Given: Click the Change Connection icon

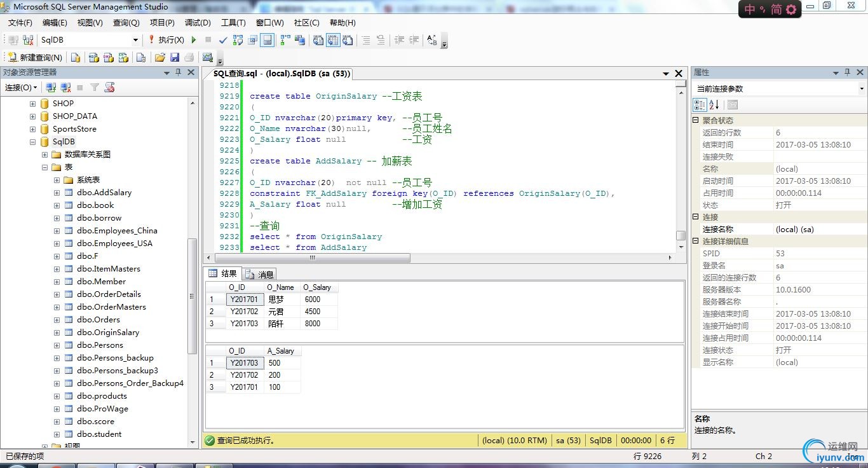Looking at the screenshot, I should click(x=28, y=40).
